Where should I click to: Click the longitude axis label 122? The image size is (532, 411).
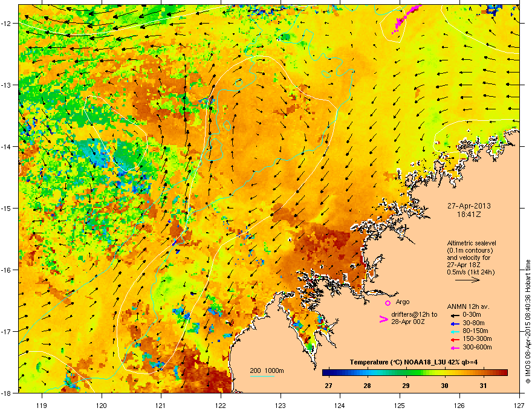[221, 406]
